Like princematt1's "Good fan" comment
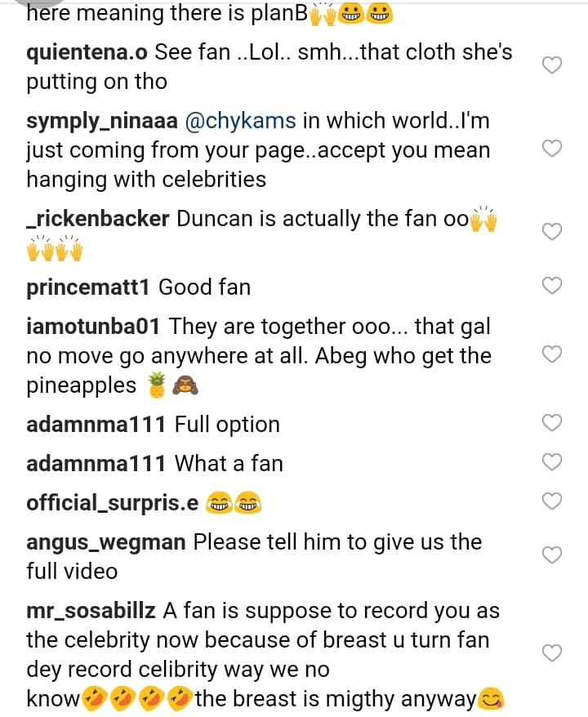The height and width of the screenshot is (717, 588). 553,286
